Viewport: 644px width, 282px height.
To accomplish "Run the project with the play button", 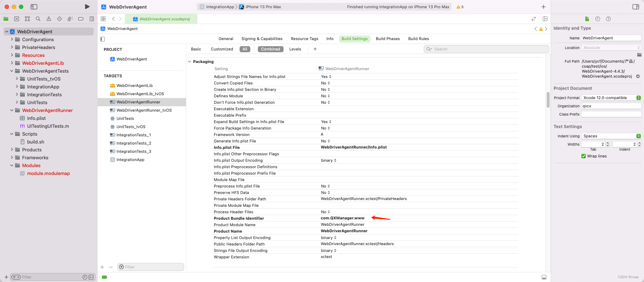I will 87,7.
